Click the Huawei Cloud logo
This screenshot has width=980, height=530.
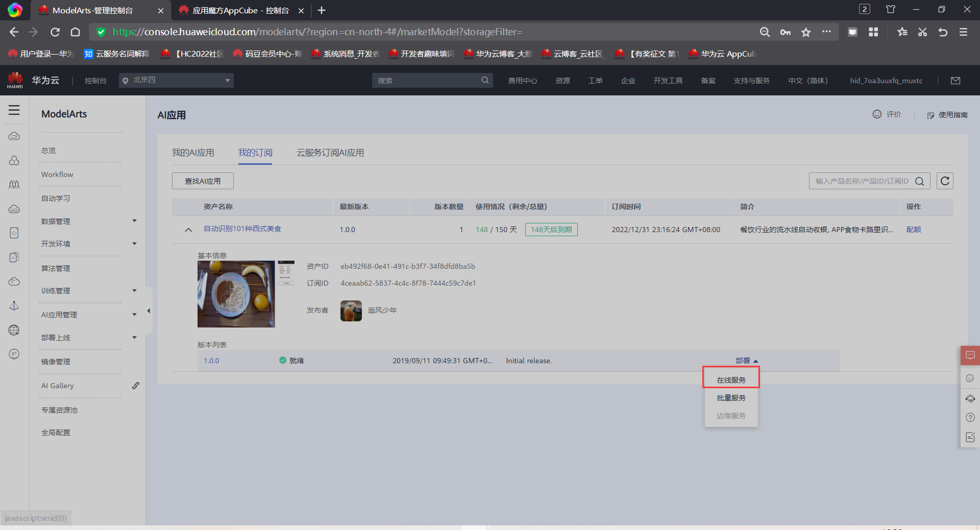pos(15,80)
